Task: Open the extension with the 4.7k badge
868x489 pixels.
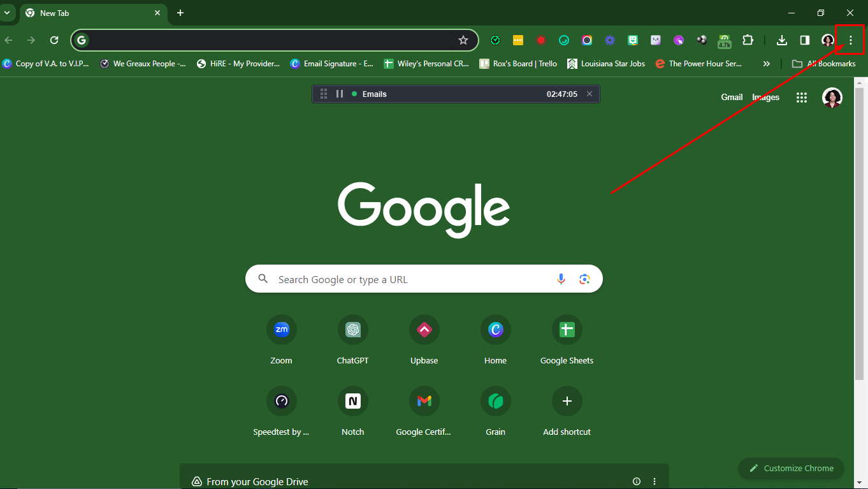Action: point(725,40)
